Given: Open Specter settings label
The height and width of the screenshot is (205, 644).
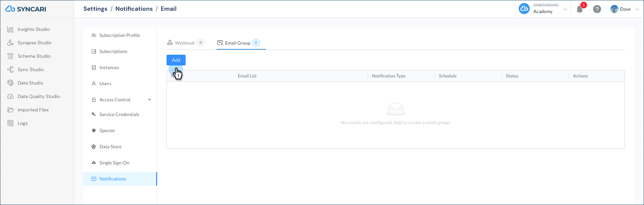Looking at the screenshot, I should (x=107, y=131).
